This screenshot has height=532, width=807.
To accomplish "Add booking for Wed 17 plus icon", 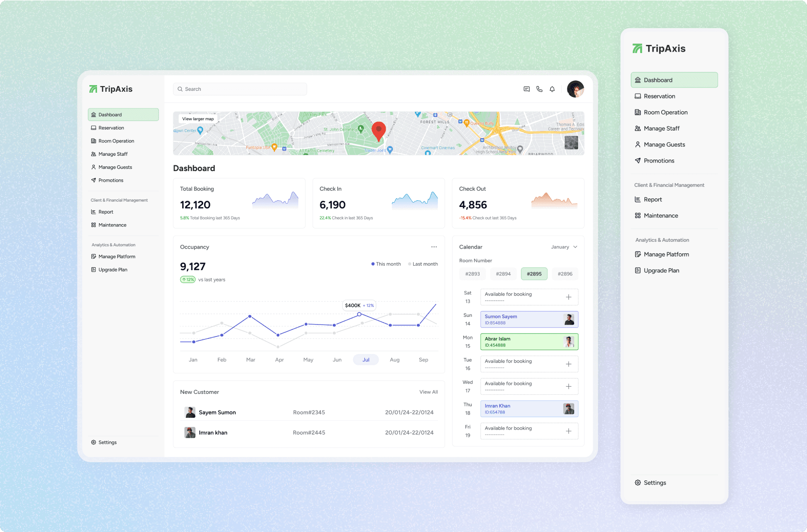I will point(569,387).
